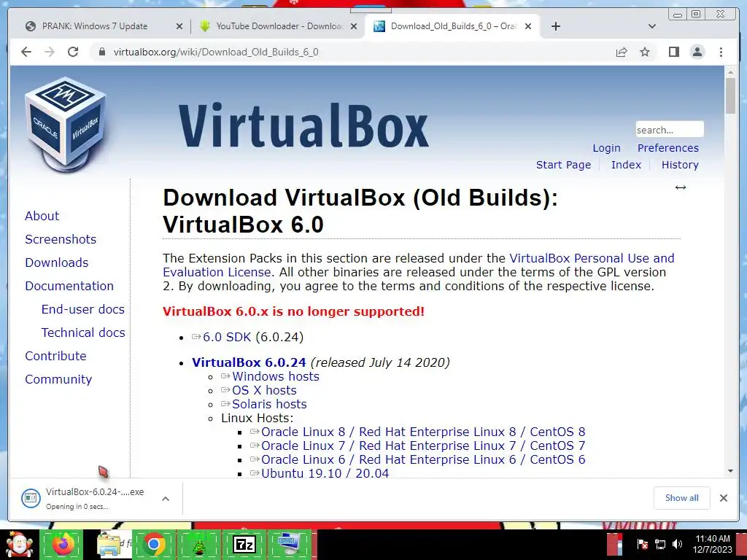Click the browser address bar URL
Image resolution: width=747 pixels, height=560 pixels.
(x=216, y=52)
